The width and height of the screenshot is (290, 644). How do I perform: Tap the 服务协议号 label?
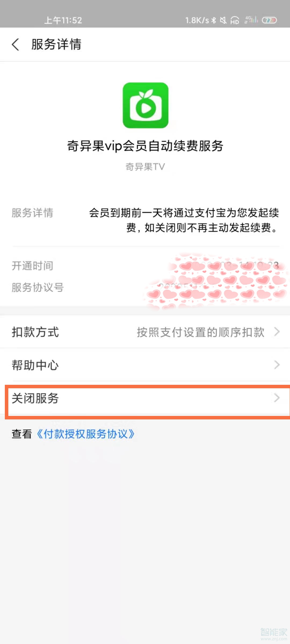point(38,287)
